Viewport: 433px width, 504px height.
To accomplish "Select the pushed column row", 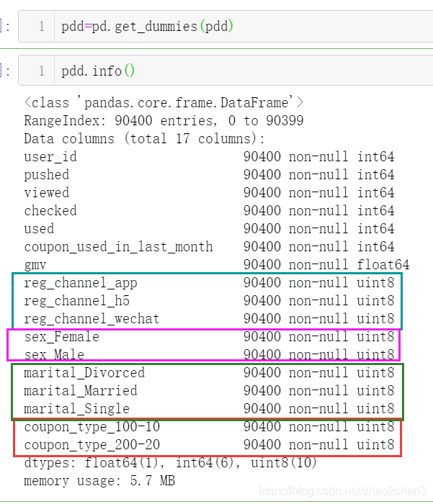I will point(209,175).
